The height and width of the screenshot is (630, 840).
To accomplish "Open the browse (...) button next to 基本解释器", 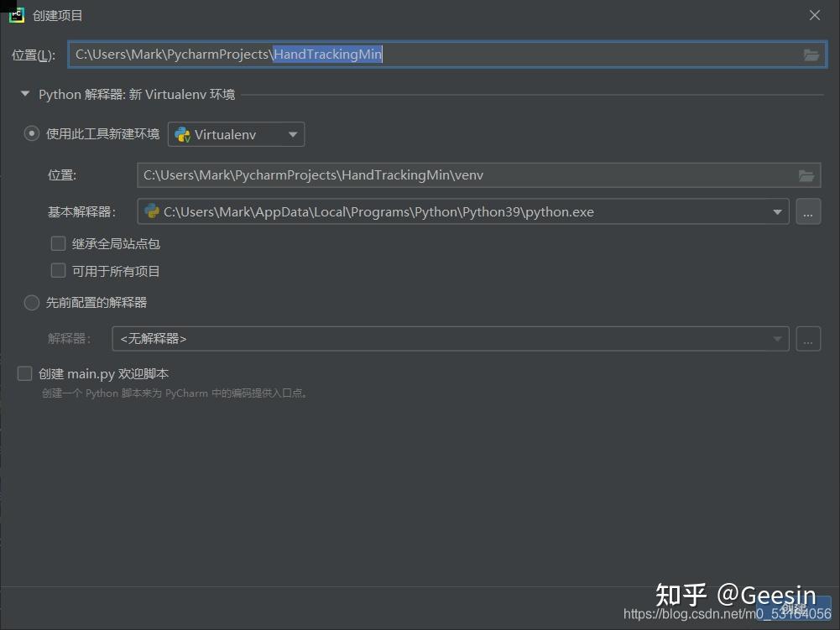I will point(807,211).
